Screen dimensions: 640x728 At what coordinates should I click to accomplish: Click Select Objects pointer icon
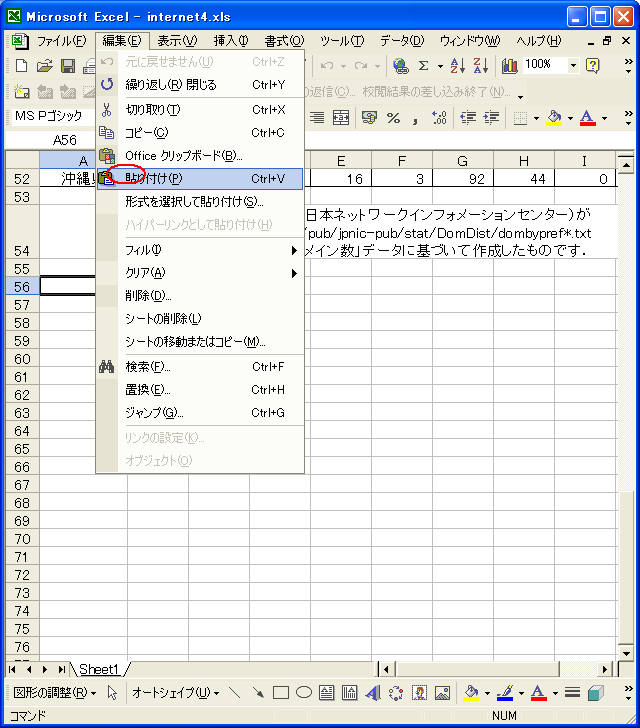[112, 693]
